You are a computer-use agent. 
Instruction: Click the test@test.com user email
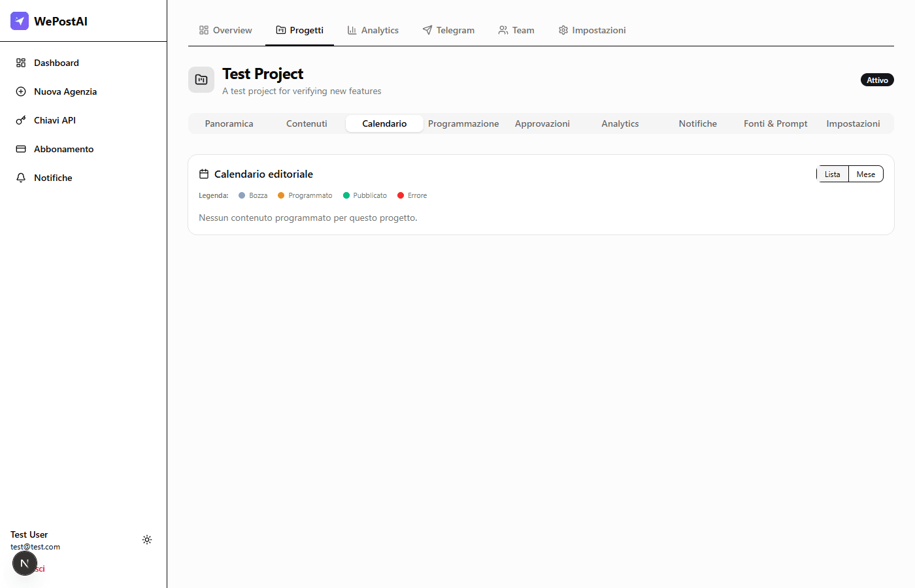pos(35,547)
